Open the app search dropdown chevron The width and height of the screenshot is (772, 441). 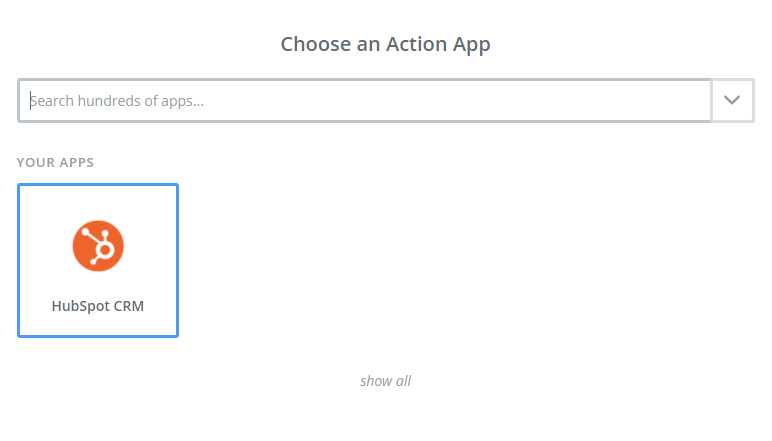(x=732, y=100)
